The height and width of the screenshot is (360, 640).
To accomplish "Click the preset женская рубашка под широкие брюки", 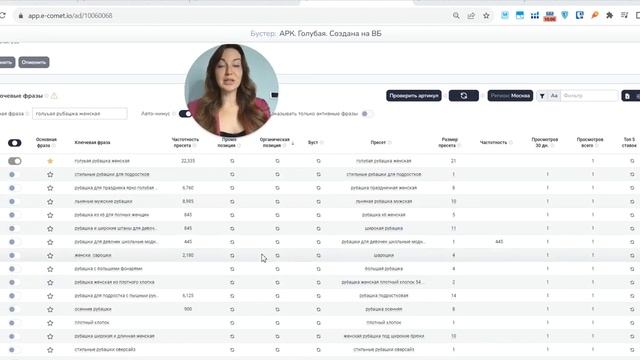I will tap(384, 336).
